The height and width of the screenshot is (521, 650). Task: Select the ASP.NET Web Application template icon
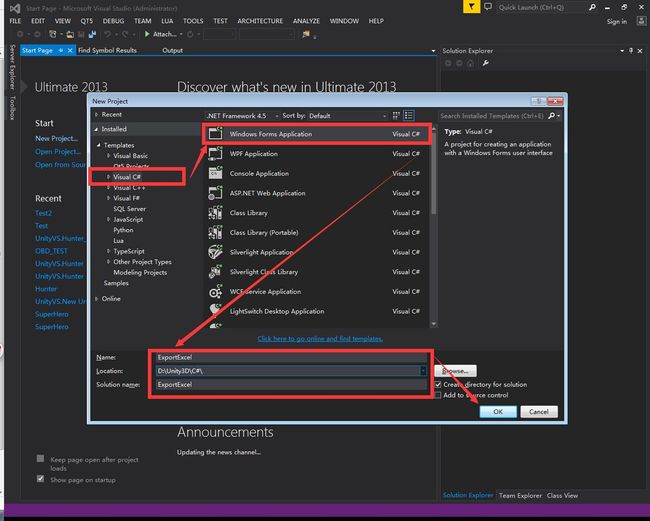216,193
